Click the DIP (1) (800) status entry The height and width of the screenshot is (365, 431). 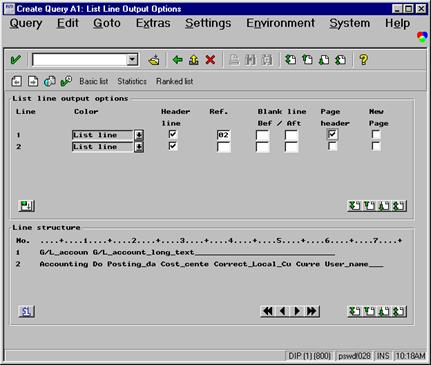pos(309,356)
